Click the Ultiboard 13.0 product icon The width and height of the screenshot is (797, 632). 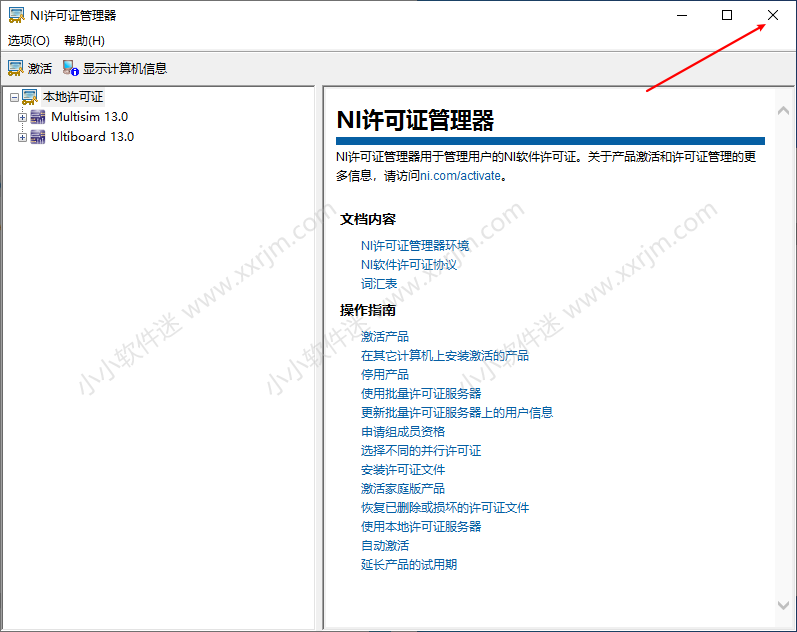coord(38,137)
